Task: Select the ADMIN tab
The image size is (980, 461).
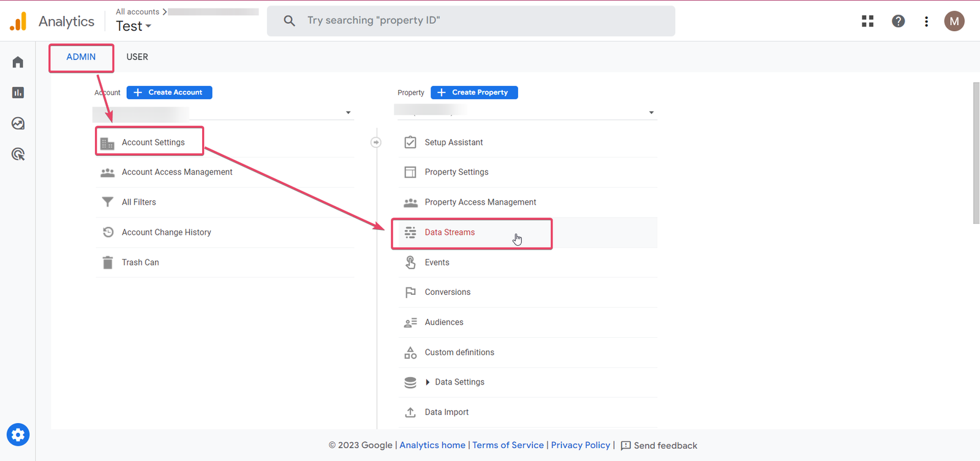Action: (x=81, y=57)
